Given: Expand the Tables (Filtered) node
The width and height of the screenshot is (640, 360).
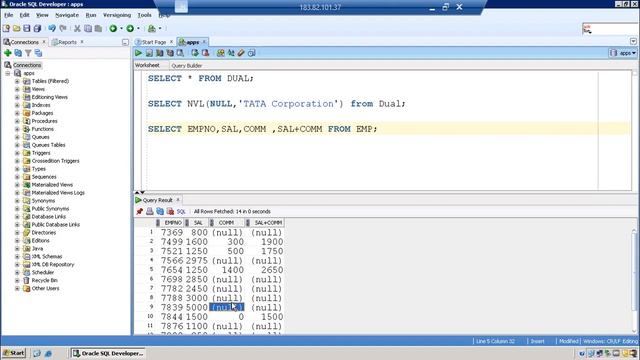Looking at the screenshot, I should tap(17, 81).
